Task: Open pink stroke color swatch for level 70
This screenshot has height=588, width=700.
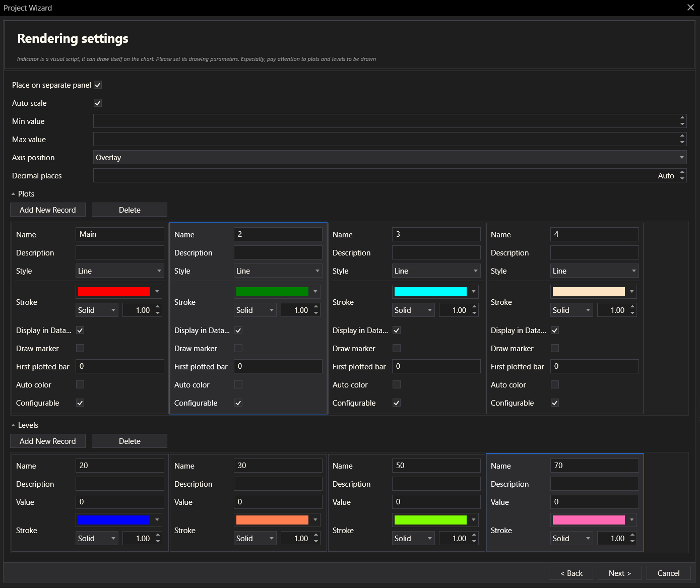Action: pos(589,520)
